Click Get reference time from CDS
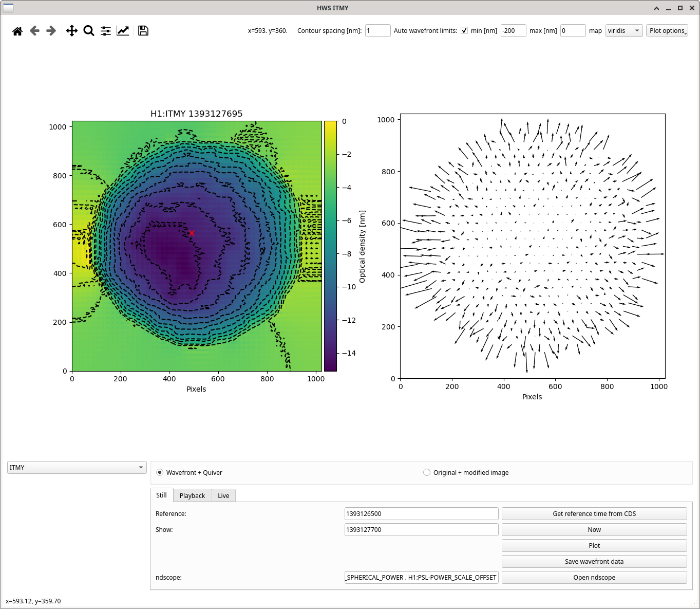The width and height of the screenshot is (700, 609). point(594,514)
